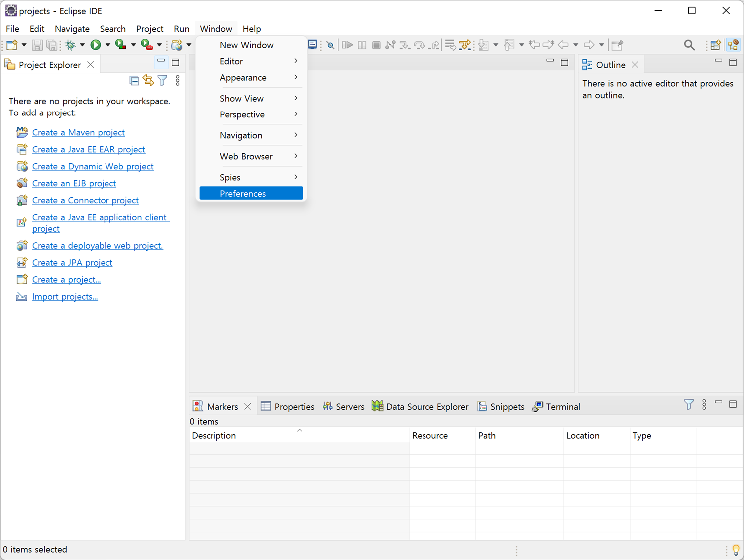Open a Terminal using the monitor icon
This screenshot has width=744, height=560.
point(313,45)
